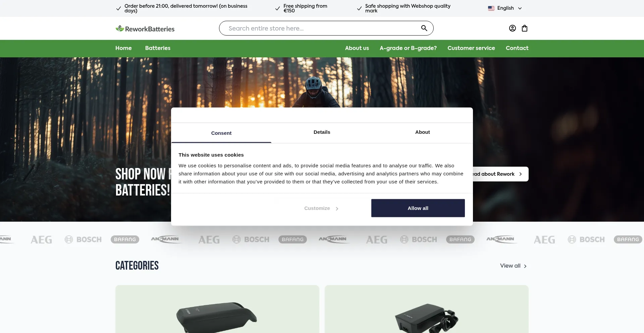Open the user account icon
The image size is (644, 333).
coord(512,28)
